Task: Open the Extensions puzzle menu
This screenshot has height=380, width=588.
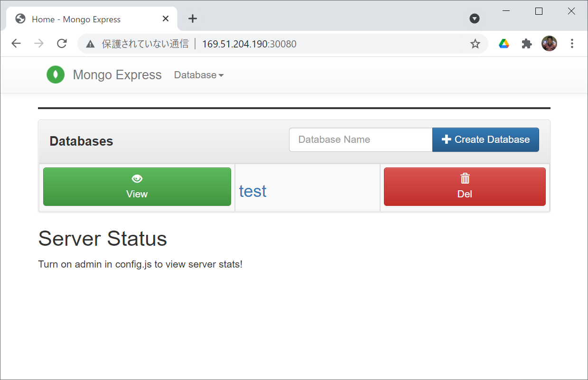Action: 527,44
